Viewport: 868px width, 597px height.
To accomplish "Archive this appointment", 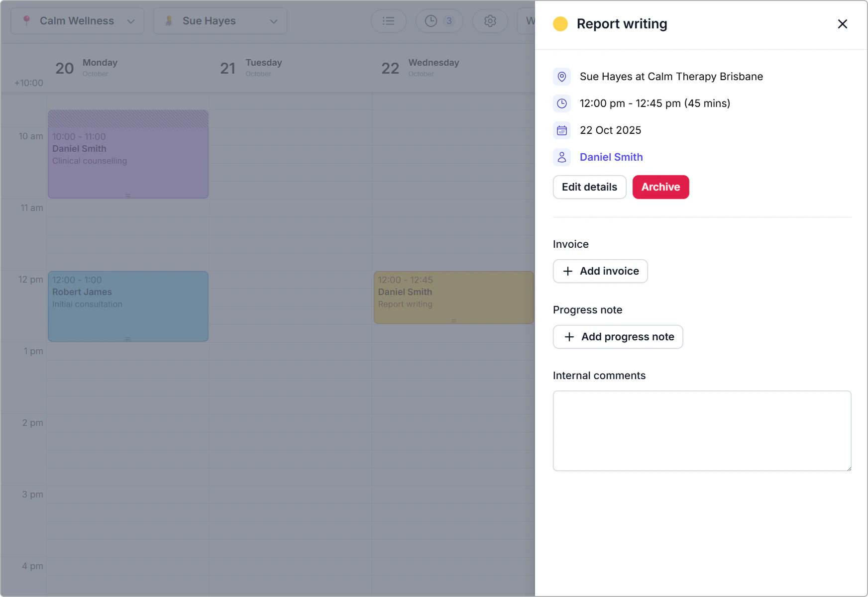I will coord(660,187).
